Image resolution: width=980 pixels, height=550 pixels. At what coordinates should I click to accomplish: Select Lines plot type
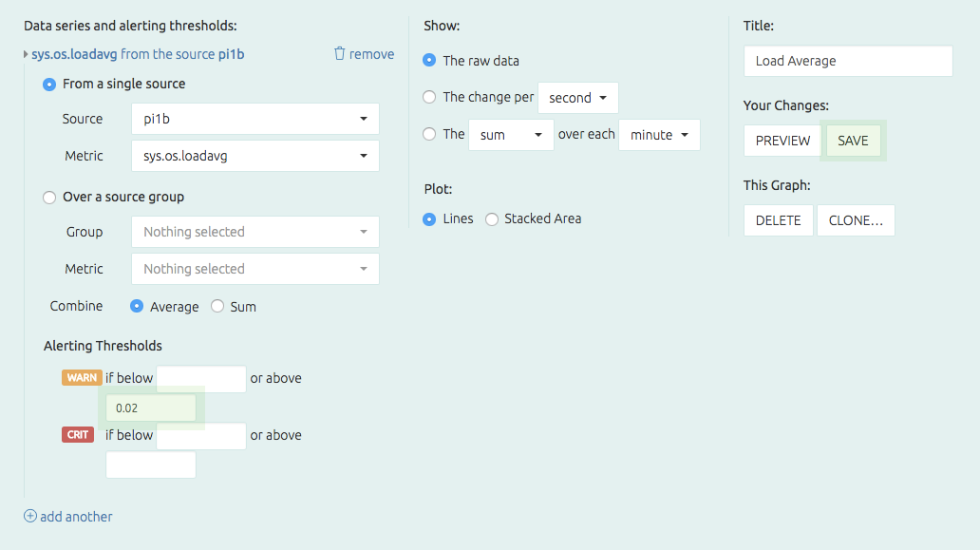click(x=429, y=219)
